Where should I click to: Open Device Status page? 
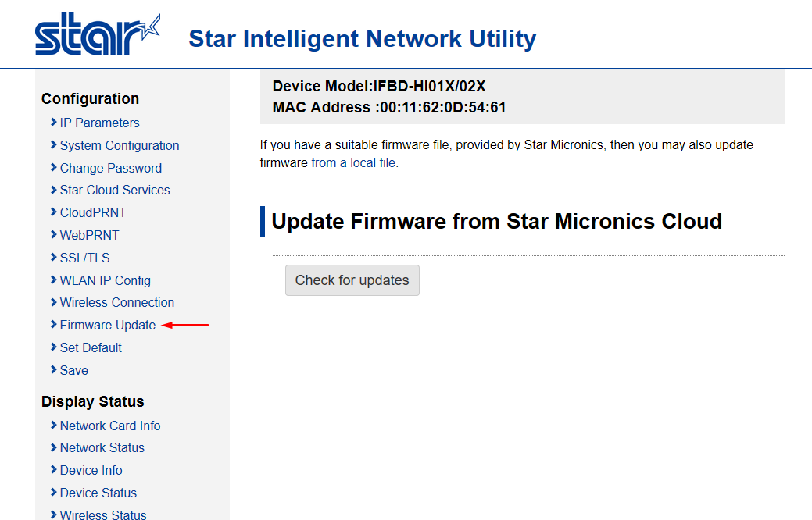(98, 493)
